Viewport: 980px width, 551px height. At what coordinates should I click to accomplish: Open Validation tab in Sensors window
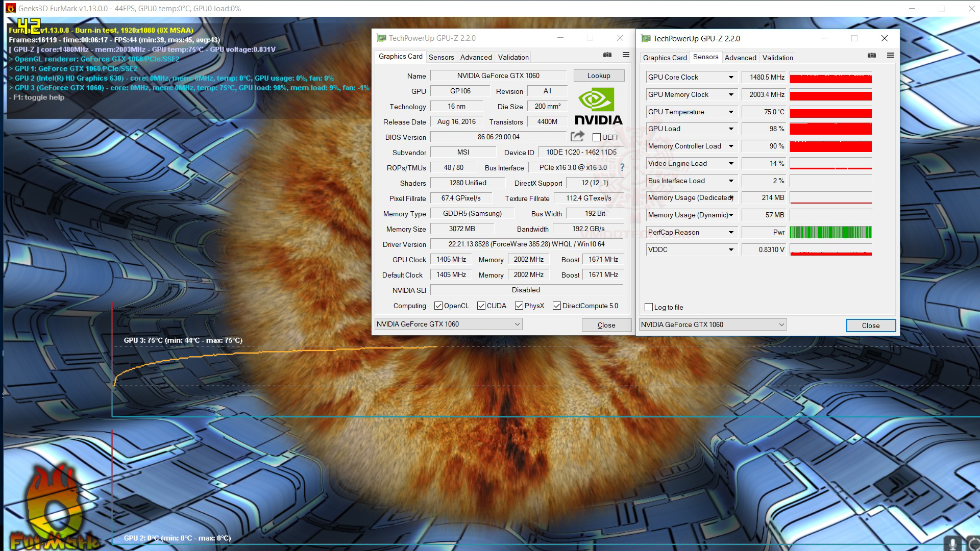[777, 58]
